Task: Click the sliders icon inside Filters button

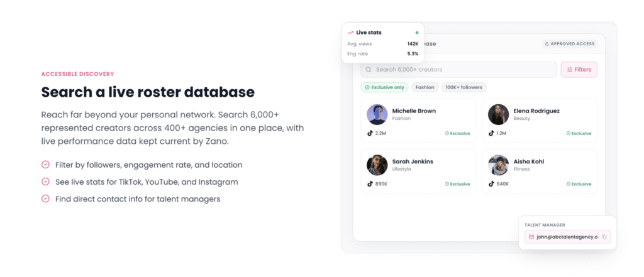Action: point(570,70)
